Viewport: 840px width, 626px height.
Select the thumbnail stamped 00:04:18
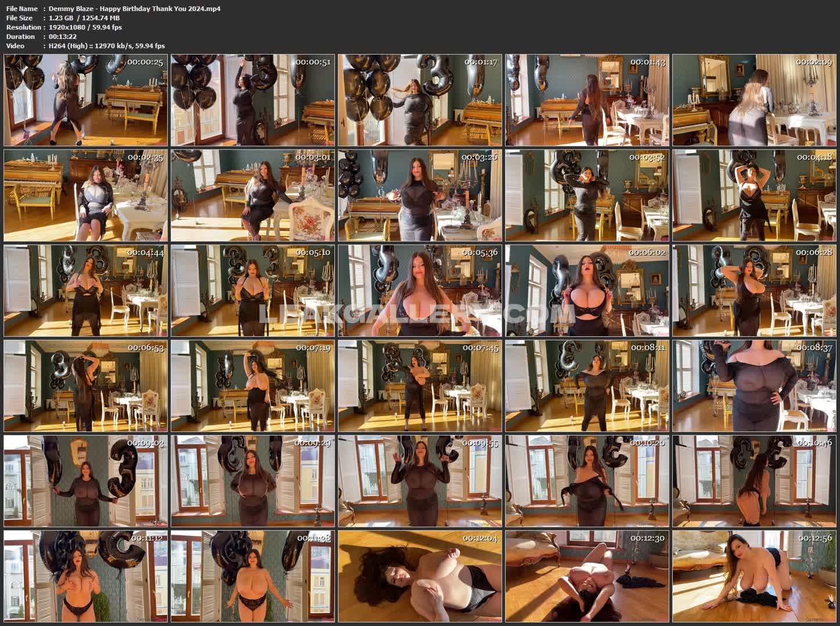[x=754, y=196]
